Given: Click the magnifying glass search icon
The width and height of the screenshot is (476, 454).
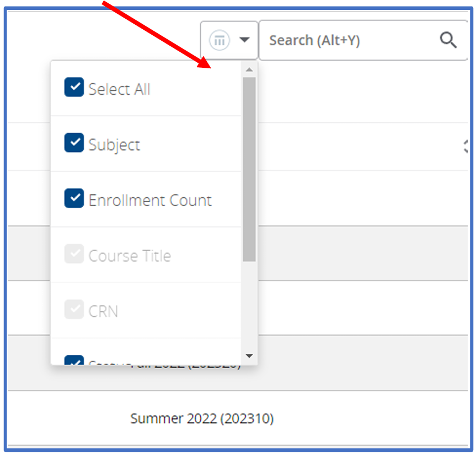Looking at the screenshot, I should pos(448,40).
